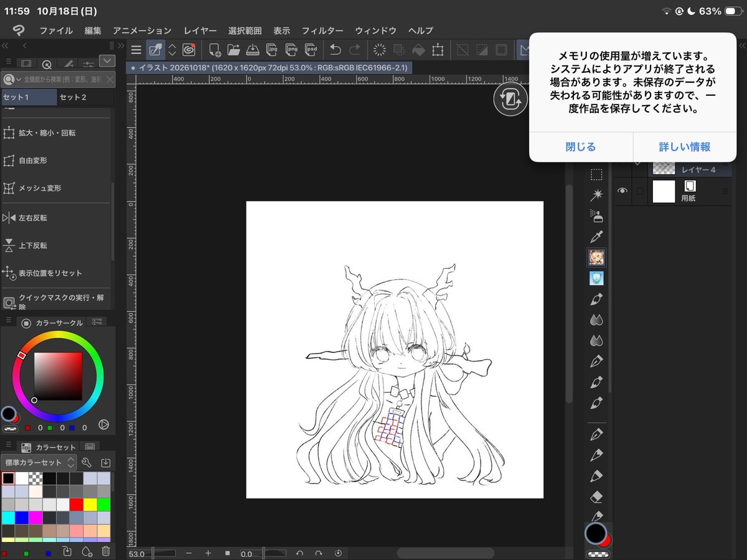Pick the red swatch in the color set
The image size is (747, 560).
77,505
